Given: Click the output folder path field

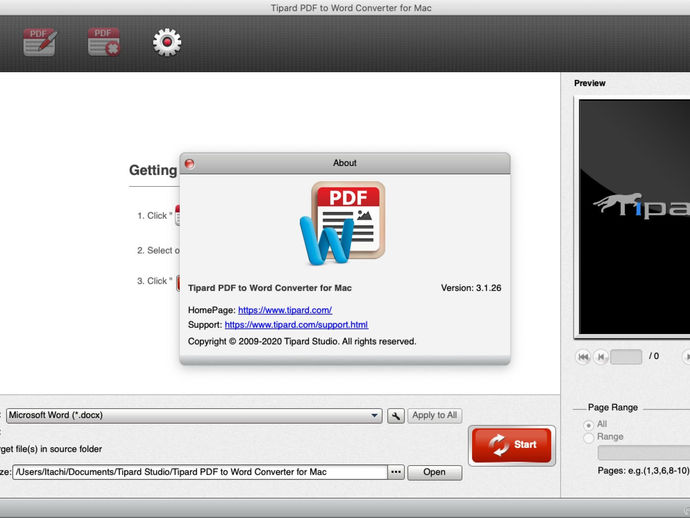Looking at the screenshot, I should point(200,472).
